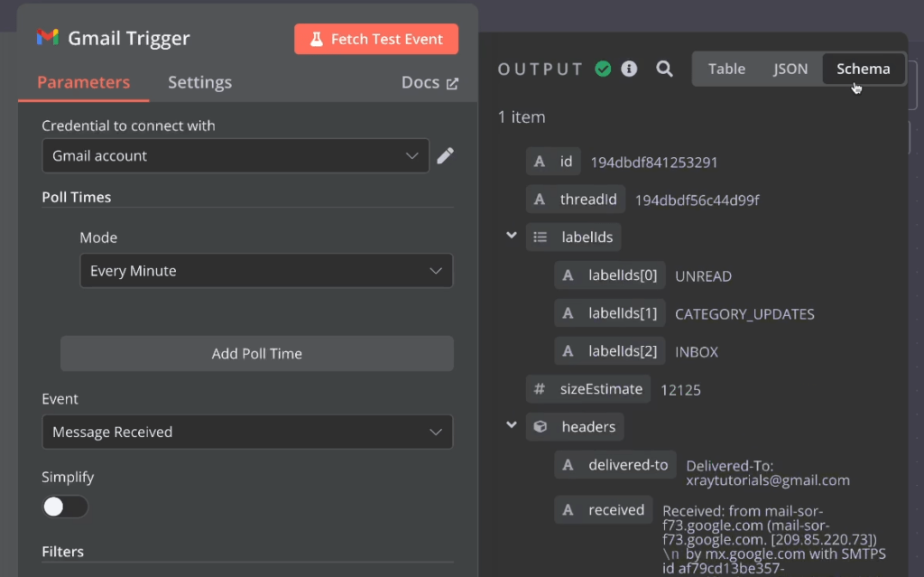Click the headers object cube icon
This screenshot has height=577, width=924.
pyautogui.click(x=541, y=426)
